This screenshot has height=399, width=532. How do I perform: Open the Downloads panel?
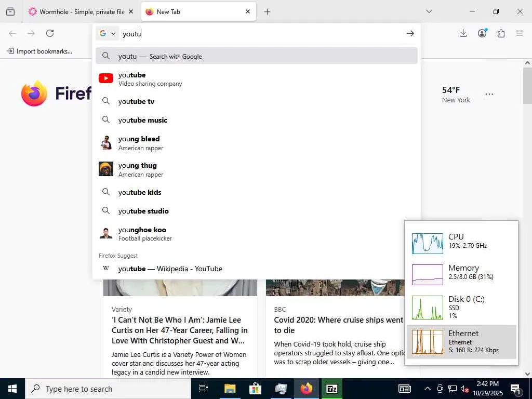[x=463, y=33]
